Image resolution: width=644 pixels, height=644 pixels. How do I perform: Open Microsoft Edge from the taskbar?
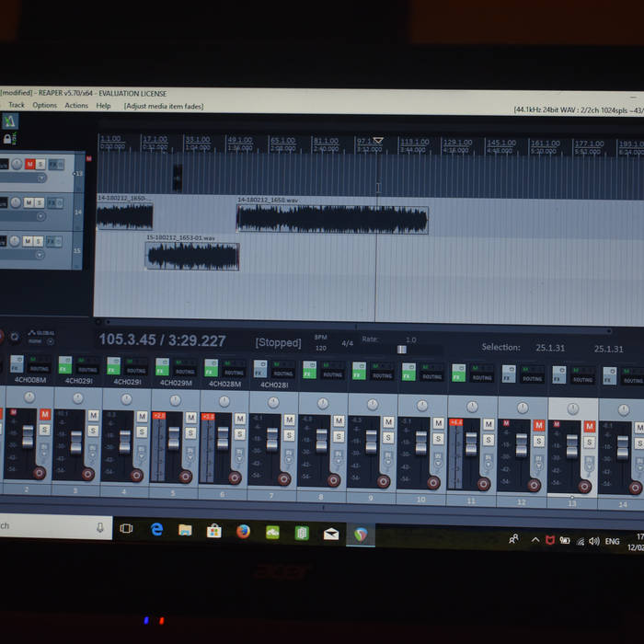156,530
